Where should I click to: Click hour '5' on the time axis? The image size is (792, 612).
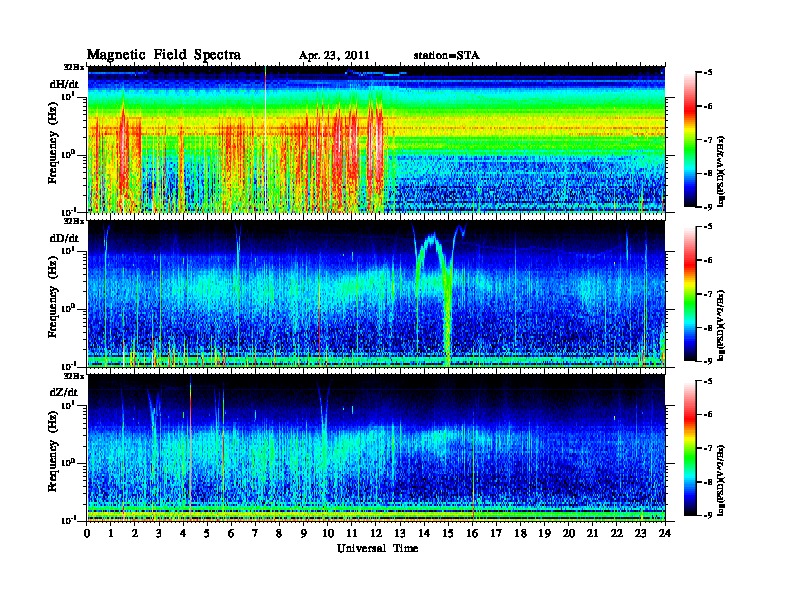click(x=208, y=533)
